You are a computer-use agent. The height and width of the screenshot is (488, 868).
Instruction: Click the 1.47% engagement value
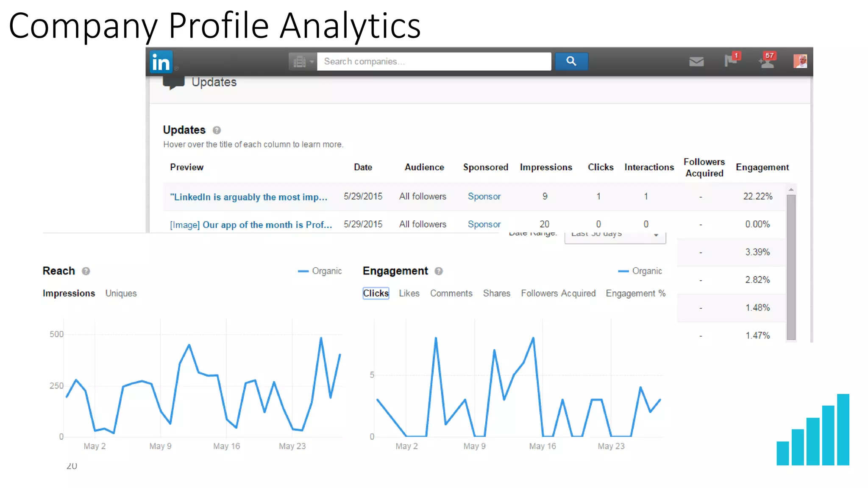(x=757, y=336)
